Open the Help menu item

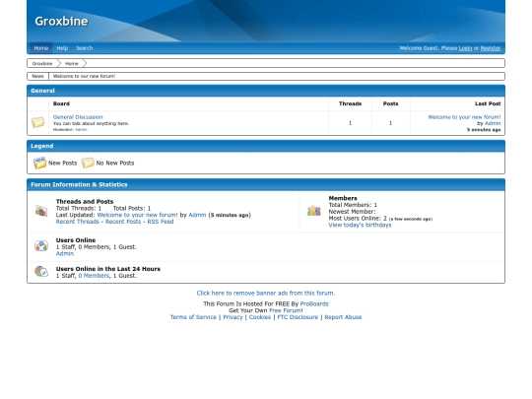pos(62,48)
